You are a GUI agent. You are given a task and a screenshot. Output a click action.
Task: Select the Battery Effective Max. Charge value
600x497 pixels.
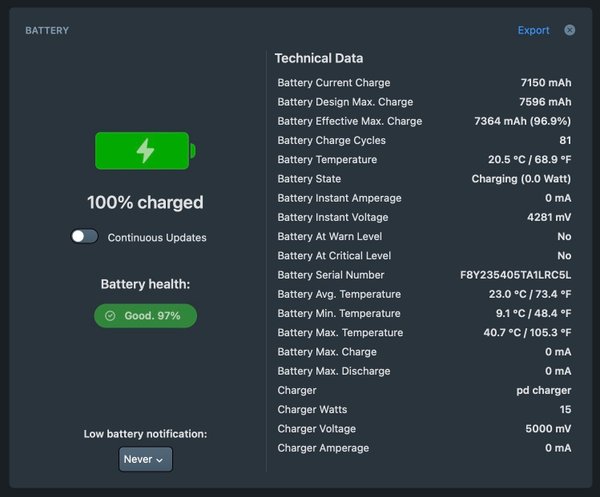coord(522,121)
